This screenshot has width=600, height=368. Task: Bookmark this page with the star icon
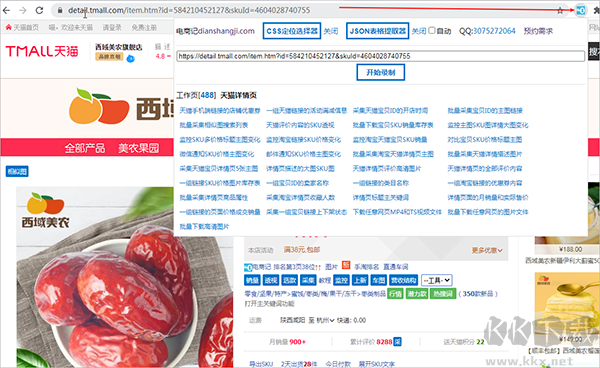point(560,11)
